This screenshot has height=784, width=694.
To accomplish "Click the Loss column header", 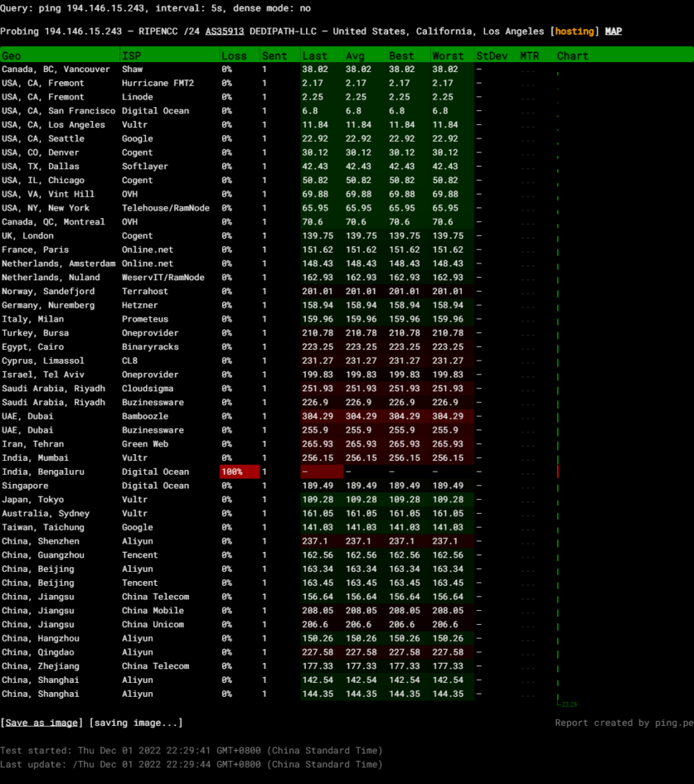I will tap(234, 56).
